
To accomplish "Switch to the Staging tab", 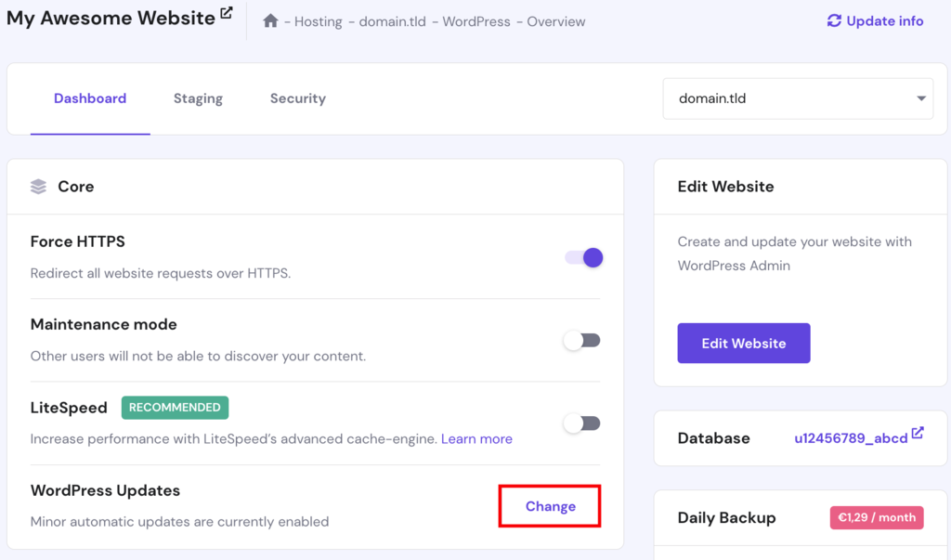I will point(197,98).
